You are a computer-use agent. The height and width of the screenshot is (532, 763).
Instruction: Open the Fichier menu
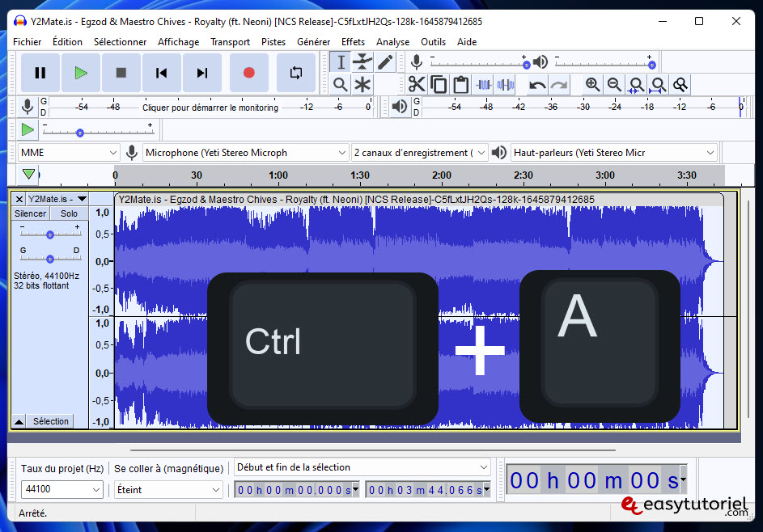[x=28, y=42]
